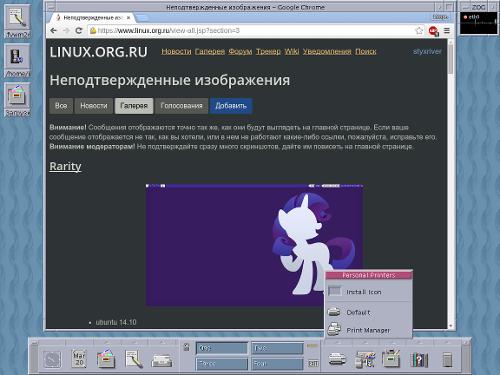500x375 pixels.
Task: Open the alyxriver profile link
Action: (x=427, y=51)
